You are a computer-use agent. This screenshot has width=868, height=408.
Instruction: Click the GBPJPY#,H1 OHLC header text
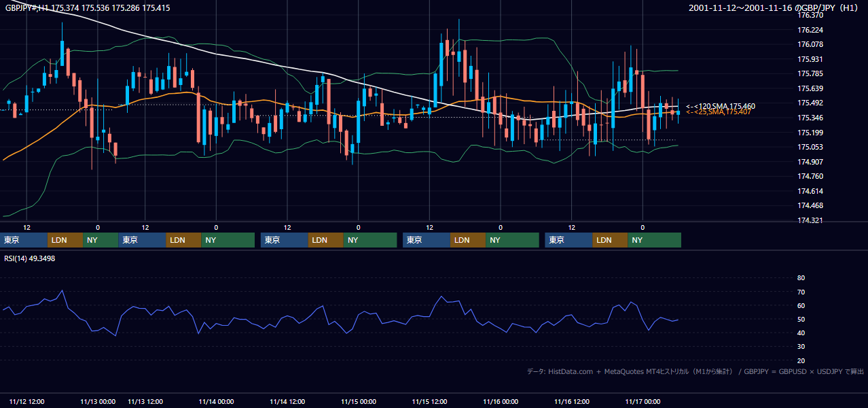pos(88,8)
